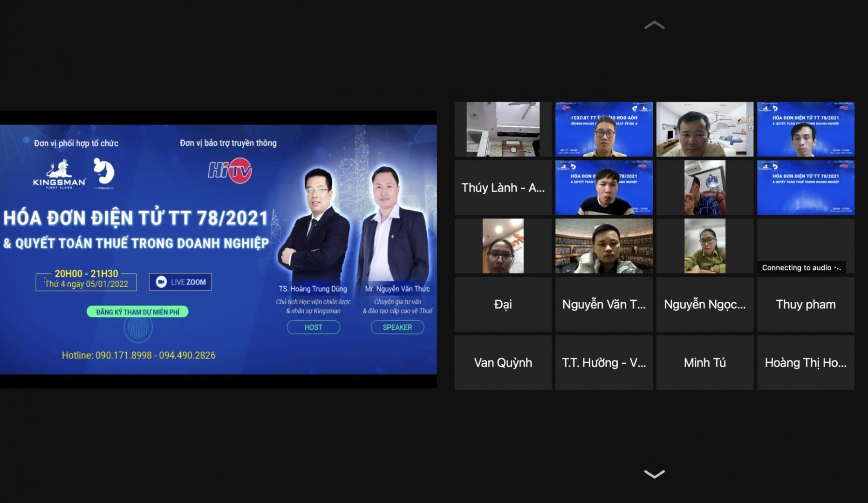
Task: Select the Van Quỳnh participant tile
Action: click(503, 362)
